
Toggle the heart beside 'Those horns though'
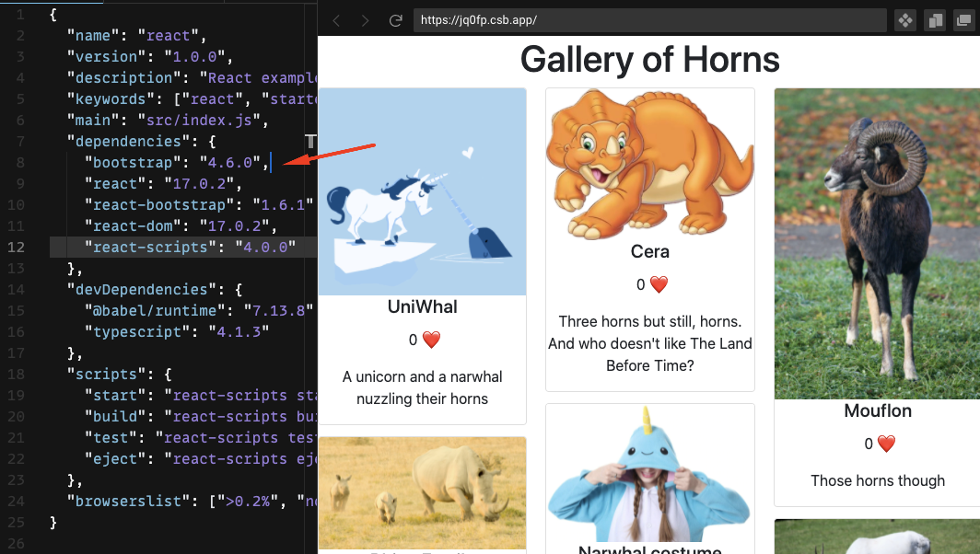point(885,443)
